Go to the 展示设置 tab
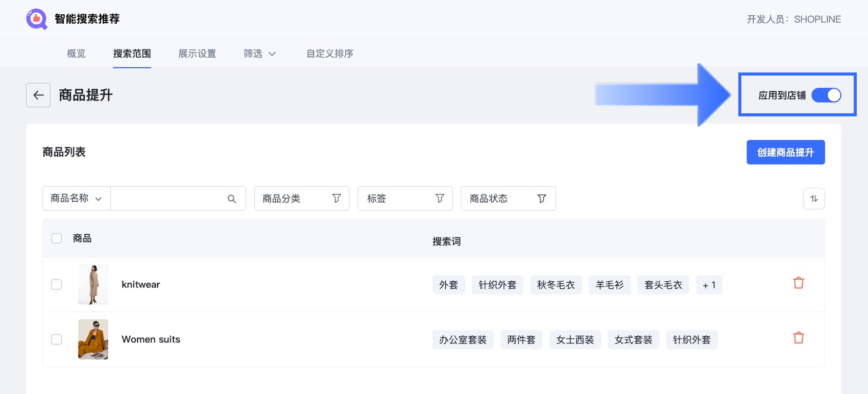 tap(197, 54)
